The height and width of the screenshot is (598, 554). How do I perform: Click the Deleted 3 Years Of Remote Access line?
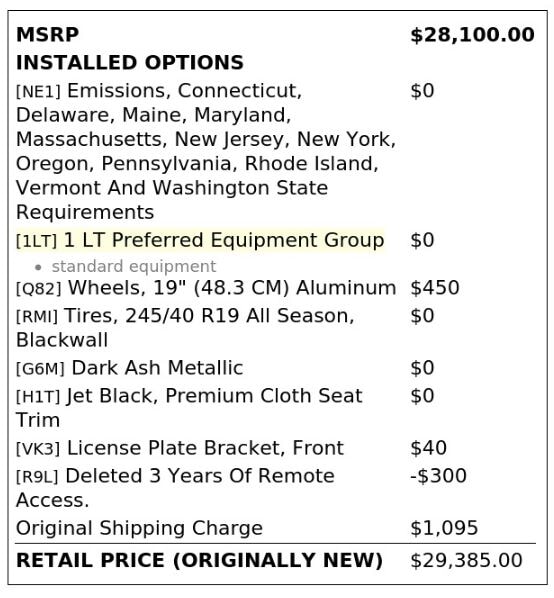(175, 488)
